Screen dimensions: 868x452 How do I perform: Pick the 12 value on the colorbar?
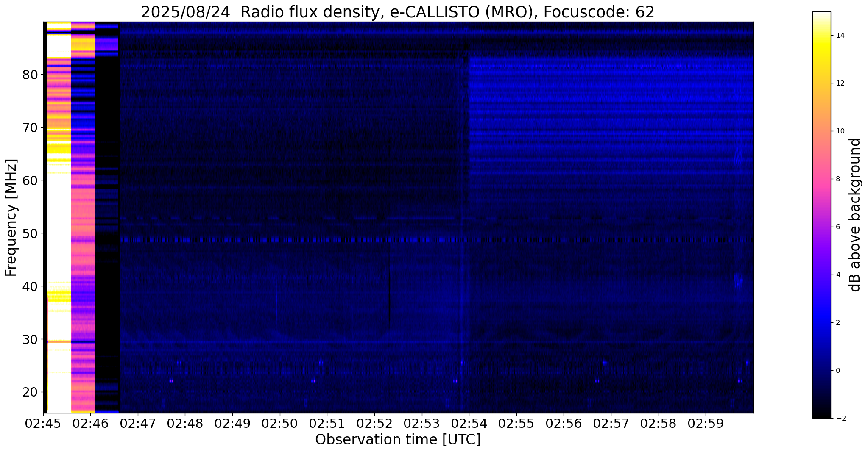coord(839,83)
